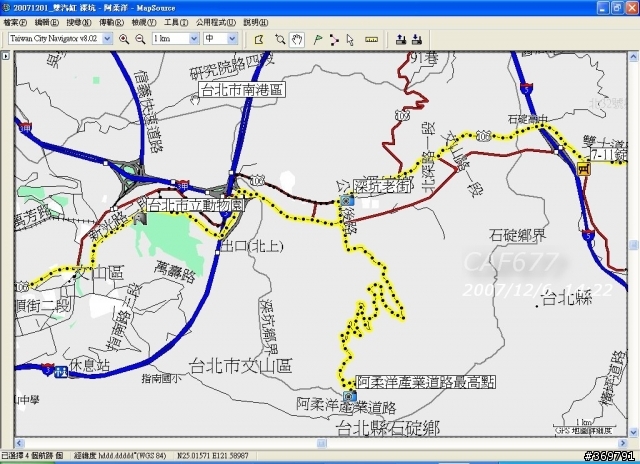Select the waypoint flag tool
Screen dimensions: 640x464
(318, 40)
